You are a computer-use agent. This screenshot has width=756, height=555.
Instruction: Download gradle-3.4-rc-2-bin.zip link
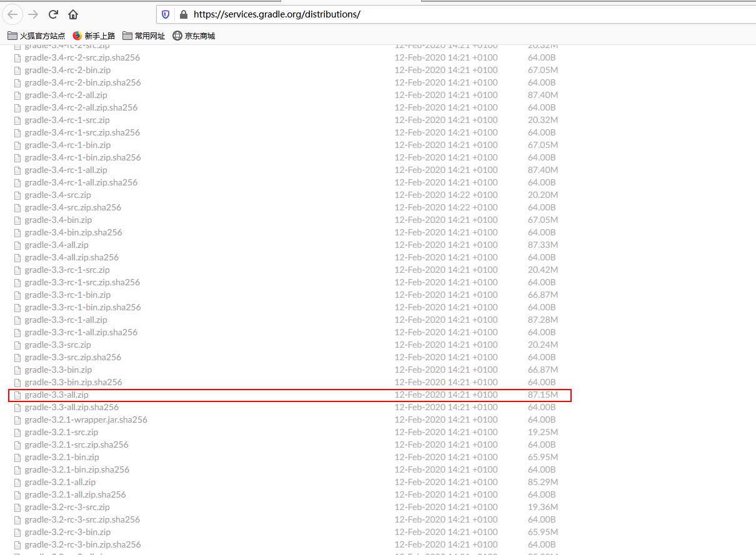click(x=67, y=71)
